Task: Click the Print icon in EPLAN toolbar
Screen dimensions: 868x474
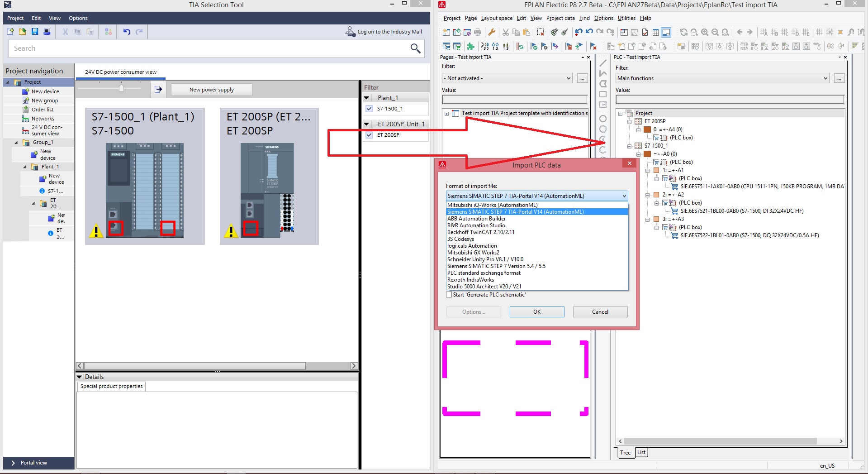Action: pyautogui.click(x=478, y=32)
